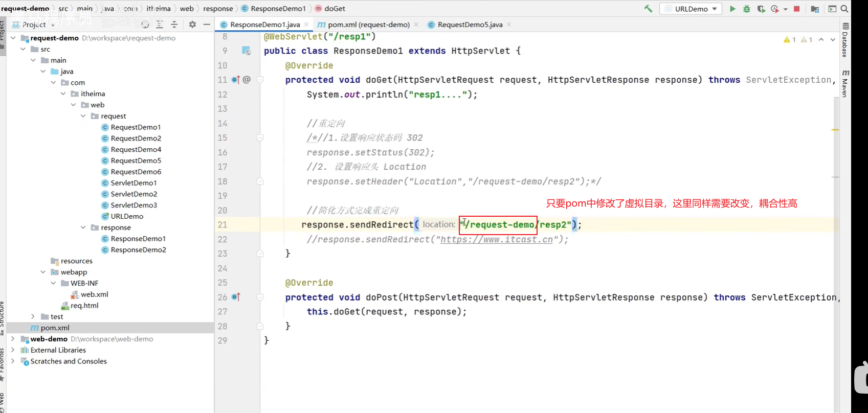The width and height of the screenshot is (868, 413).
Task: Expand the web-demo project node
Action: (13, 339)
